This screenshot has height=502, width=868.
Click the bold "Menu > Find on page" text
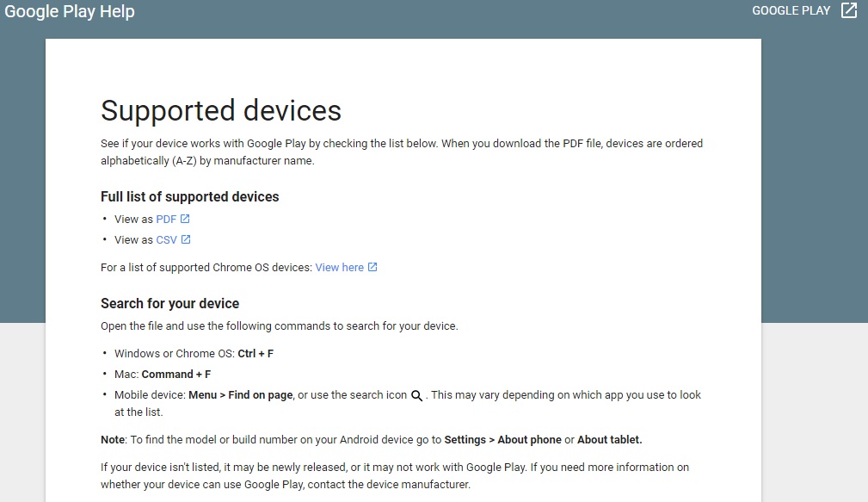point(241,395)
